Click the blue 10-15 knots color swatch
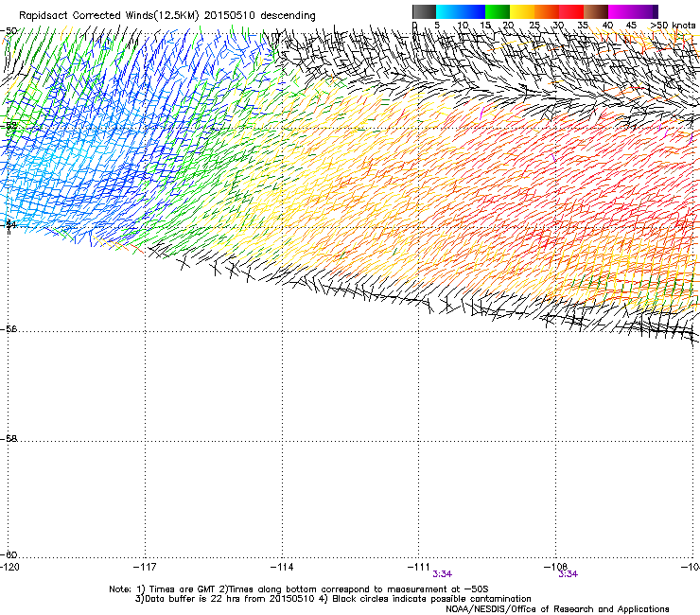700x615 pixels. tap(473, 11)
